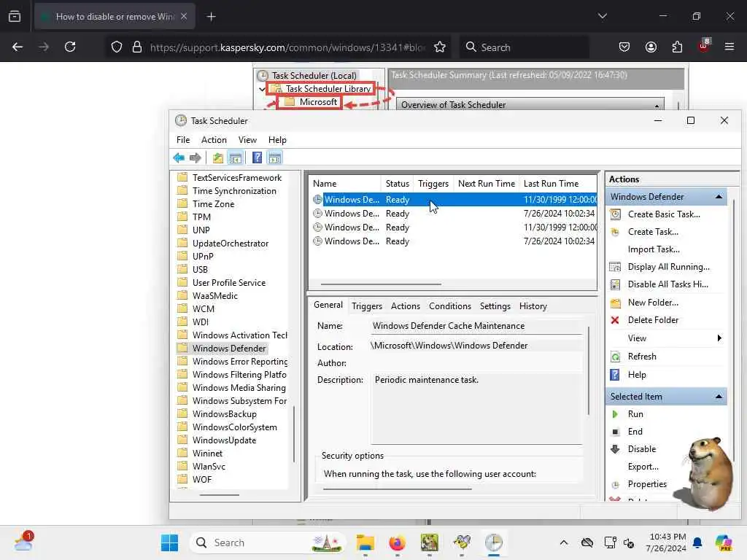Screen dimensions: 747x560
Task: Bookmark this page with the star icon
Action: pyautogui.click(x=440, y=47)
